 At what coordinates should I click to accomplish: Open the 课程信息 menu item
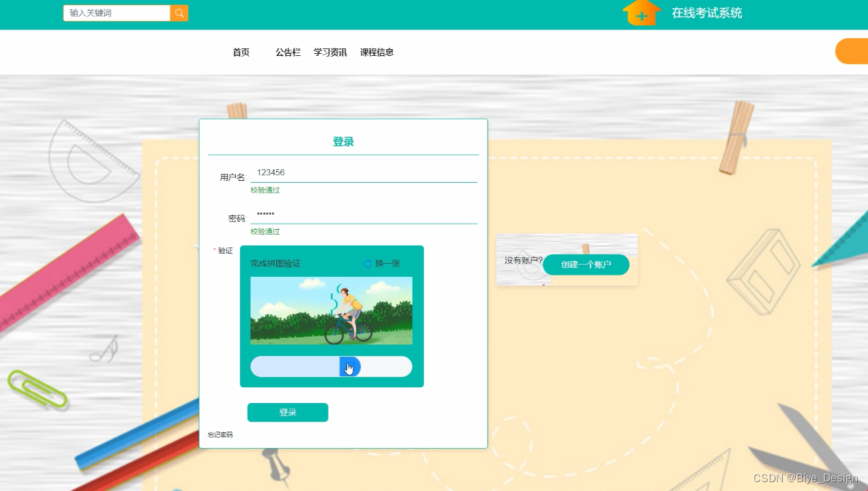coord(377,53)
